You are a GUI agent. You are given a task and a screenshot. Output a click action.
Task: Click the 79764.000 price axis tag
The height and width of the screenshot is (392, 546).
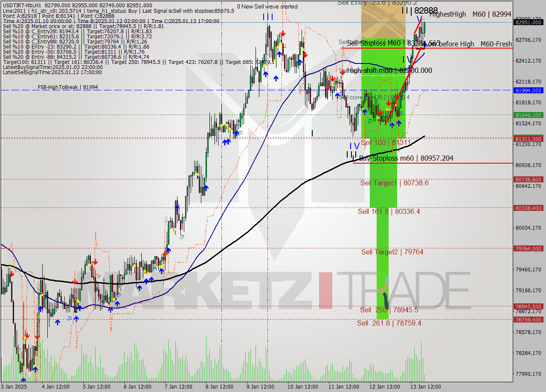click(529, 248)
